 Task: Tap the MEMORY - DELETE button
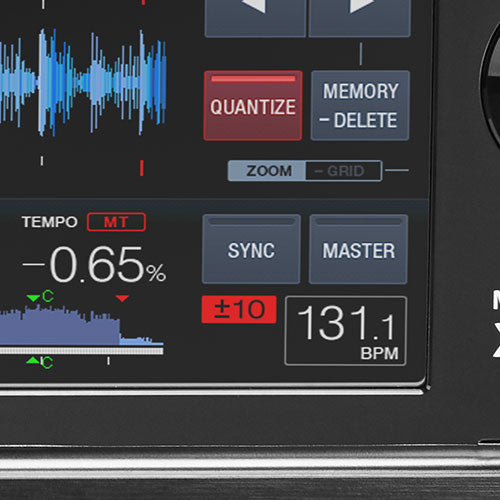click(x=360, y=105)
